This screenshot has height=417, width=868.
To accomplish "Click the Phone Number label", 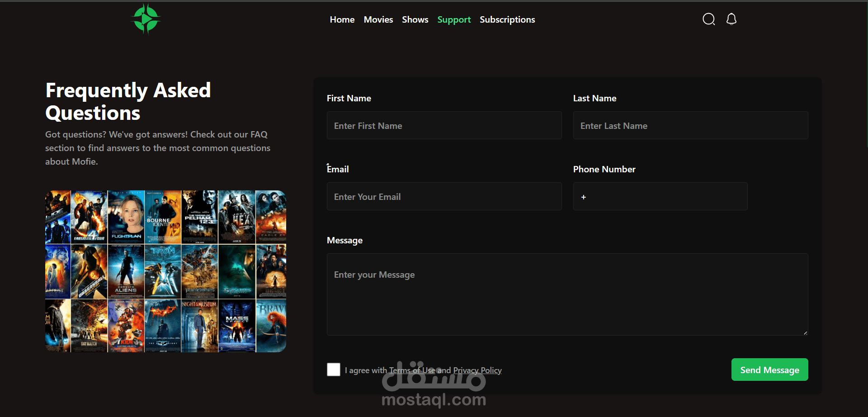I will coord(604,169).
